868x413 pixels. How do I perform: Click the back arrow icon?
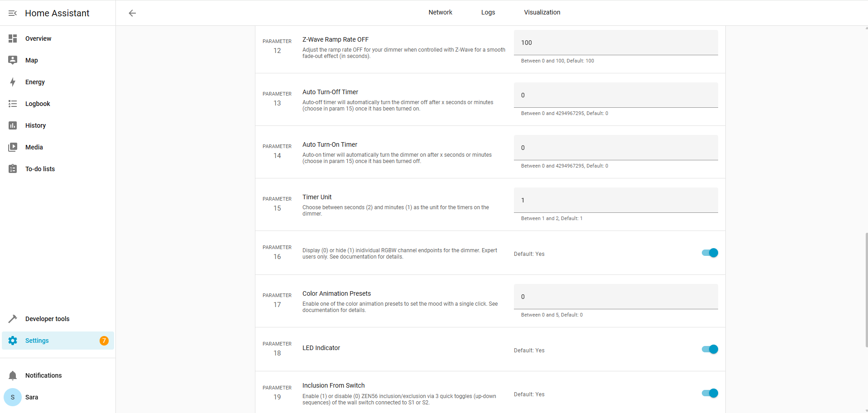point(132,13)
